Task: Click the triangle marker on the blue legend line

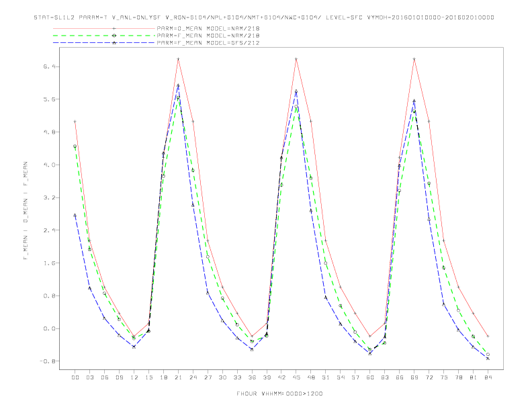Action: coord(114,43)
